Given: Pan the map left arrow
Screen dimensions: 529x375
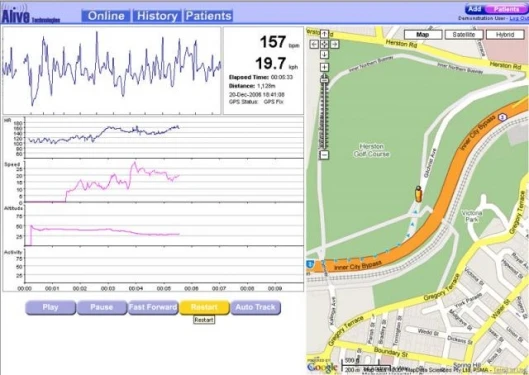Looking at the screenshot, I should click(314, 44).
